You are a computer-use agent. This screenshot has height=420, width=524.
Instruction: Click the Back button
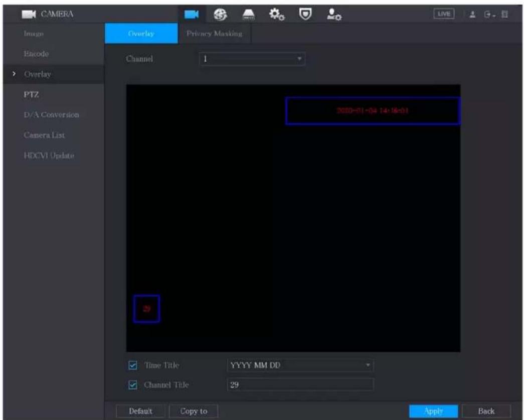pos(486,411)
